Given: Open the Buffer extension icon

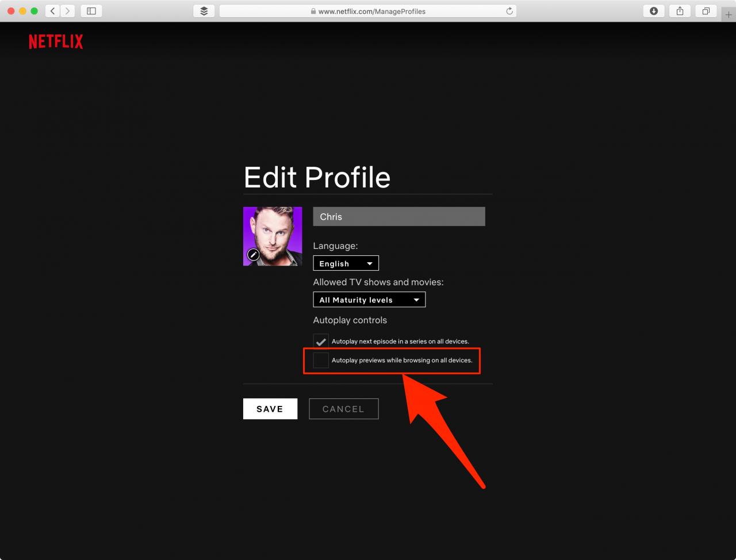Looking at the screenshot, I should (204, 11).
